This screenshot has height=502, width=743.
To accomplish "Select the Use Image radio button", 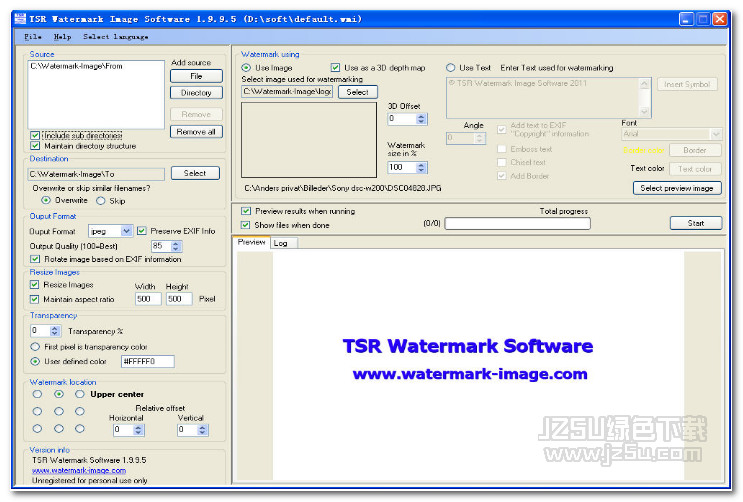I will 246,68.
